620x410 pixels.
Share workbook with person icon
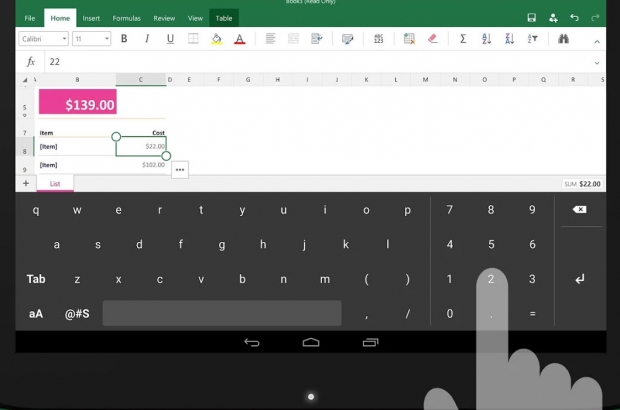pos(553,18)
